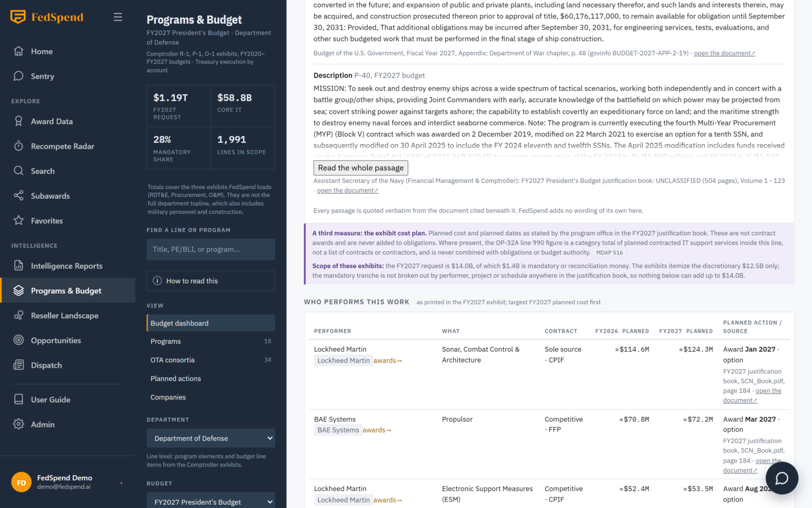Focus the Find a line or program field
The width and height of the screenshot is (812, 508).
(211, 249)
